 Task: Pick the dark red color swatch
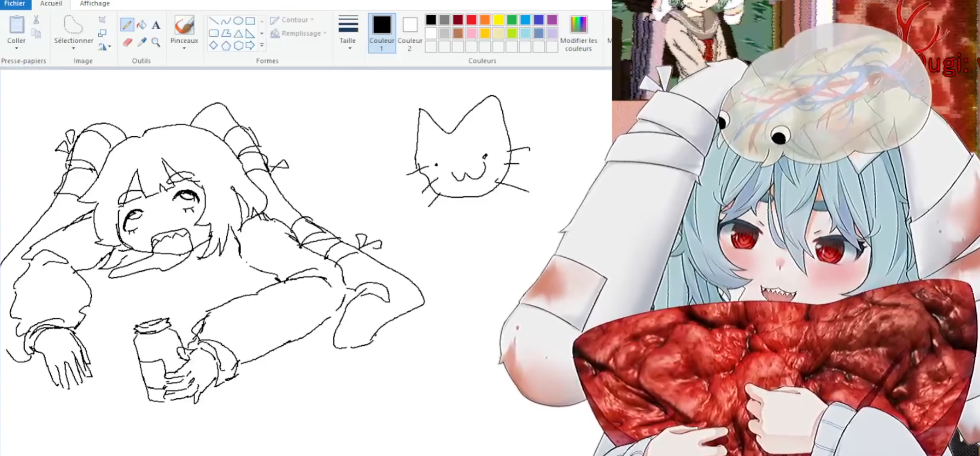click(x=458, y=20)
